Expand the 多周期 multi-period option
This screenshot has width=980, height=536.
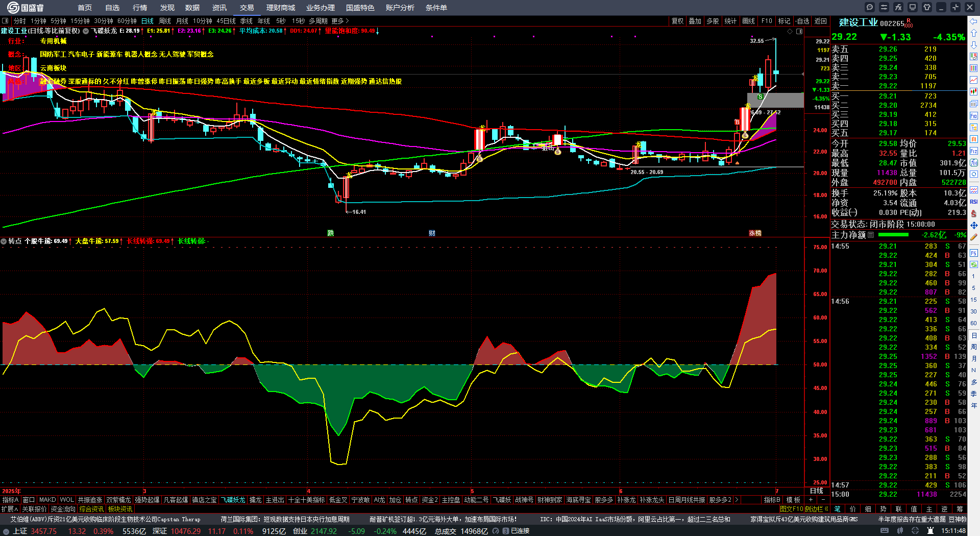318,21
